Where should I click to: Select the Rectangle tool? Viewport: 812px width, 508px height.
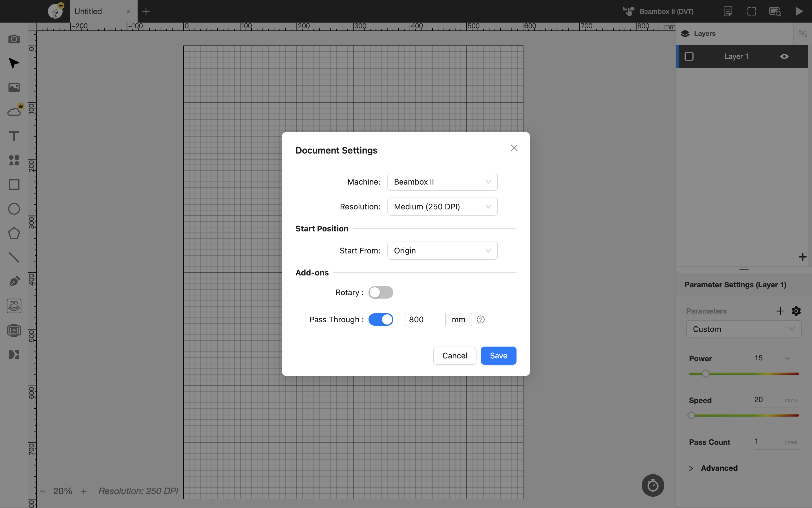click(x=14, y=185)
